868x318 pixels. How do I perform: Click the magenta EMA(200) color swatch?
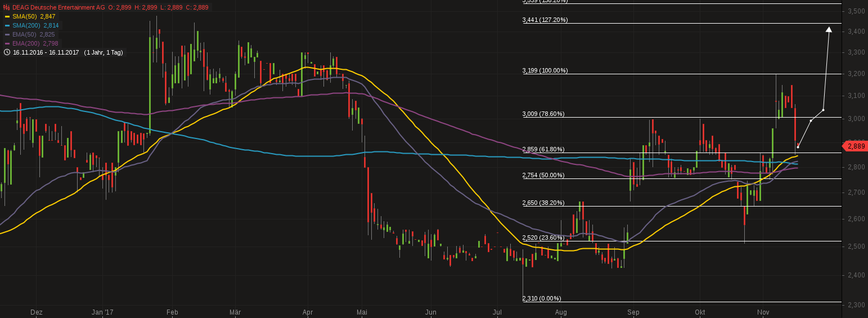tap(7, 43)
